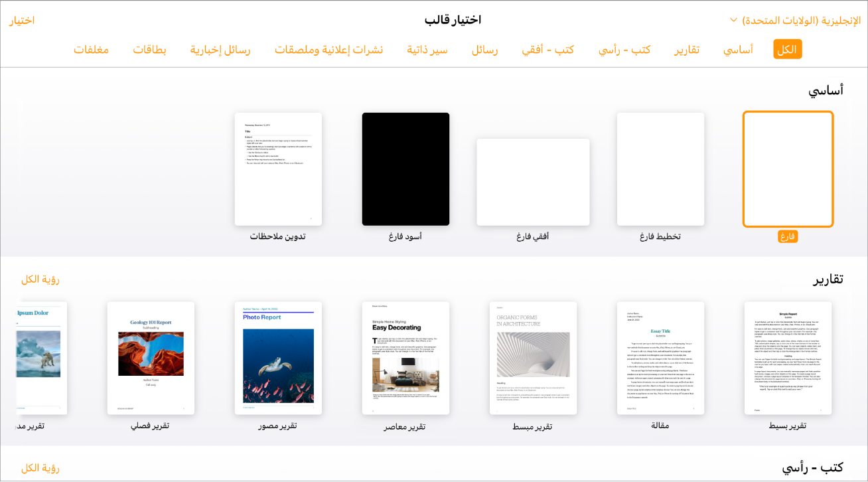Choose the تقرير مصور template
The image size is (868, 482).
tap(277, 357)
